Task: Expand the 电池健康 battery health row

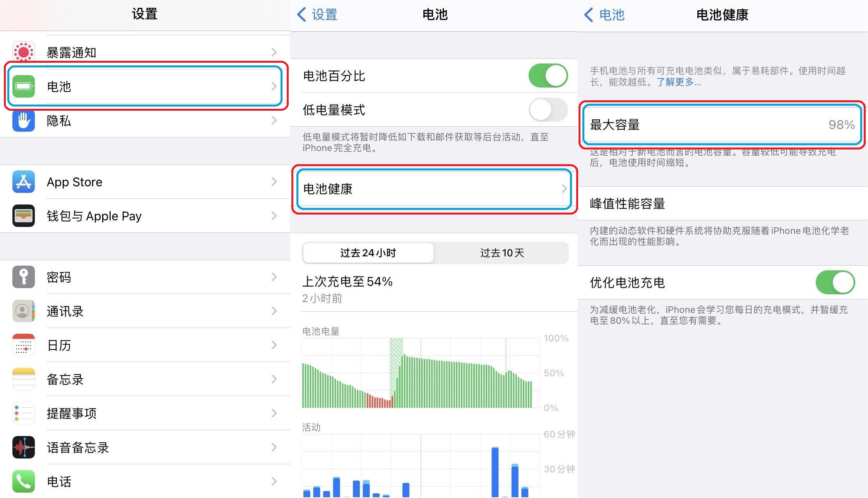Action: (x=433, y=189)
